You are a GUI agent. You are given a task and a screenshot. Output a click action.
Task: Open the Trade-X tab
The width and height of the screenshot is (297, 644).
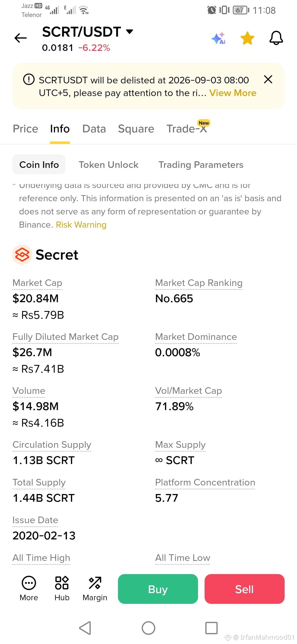187,128
